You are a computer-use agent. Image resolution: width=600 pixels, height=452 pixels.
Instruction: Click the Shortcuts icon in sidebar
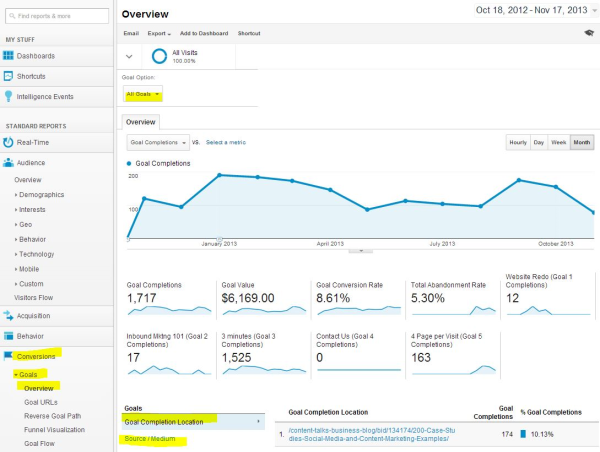[x=8, y=76]
